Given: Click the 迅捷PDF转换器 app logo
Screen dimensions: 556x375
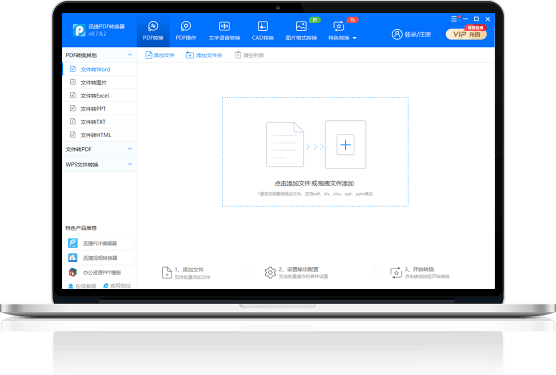Looking at the screenshot, I should tap(79, 30).
